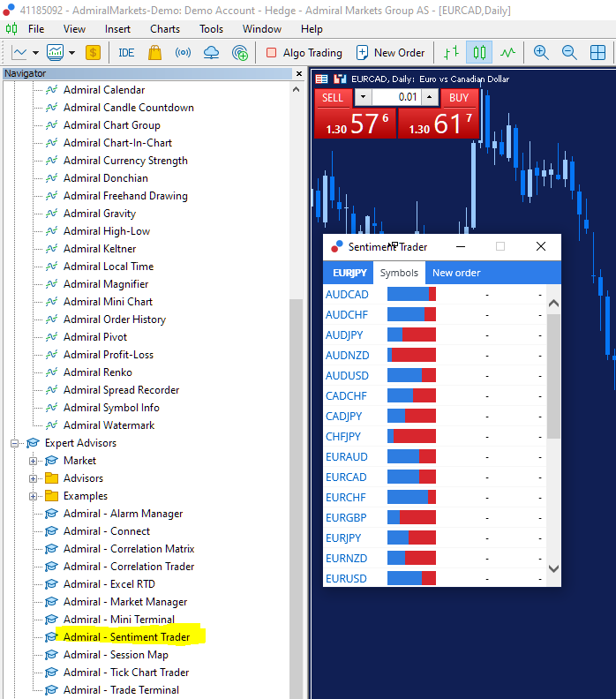Expand the Examples folder node
Screen dimensions: 616x699
(33, 496)
